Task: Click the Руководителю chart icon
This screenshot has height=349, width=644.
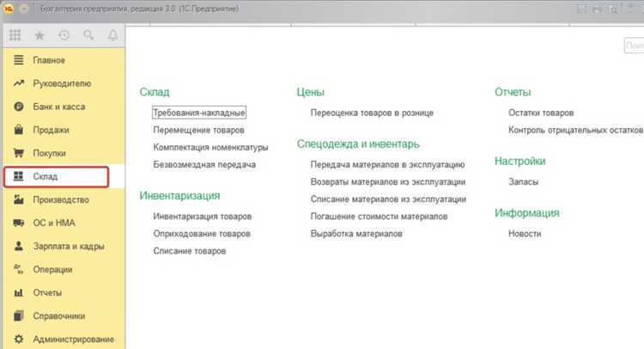Action: [x=19, y=83]
